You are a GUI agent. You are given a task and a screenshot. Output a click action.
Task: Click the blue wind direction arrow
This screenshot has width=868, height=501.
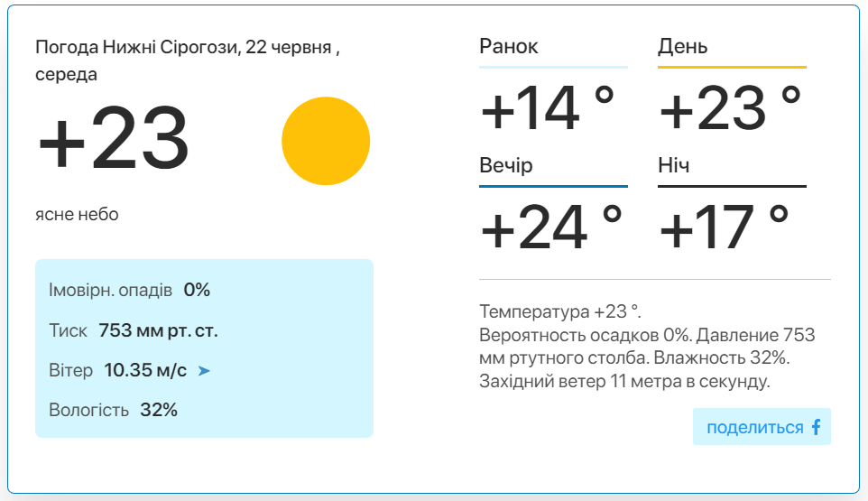pyautogui.click(x=204, y=371)
